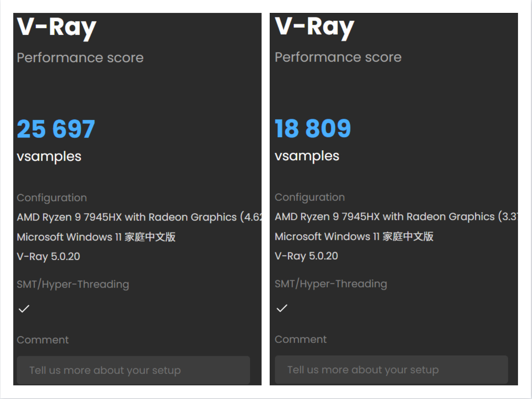Click V-Ray 5.0.20 in the 18 809 panel

[306, 256]
